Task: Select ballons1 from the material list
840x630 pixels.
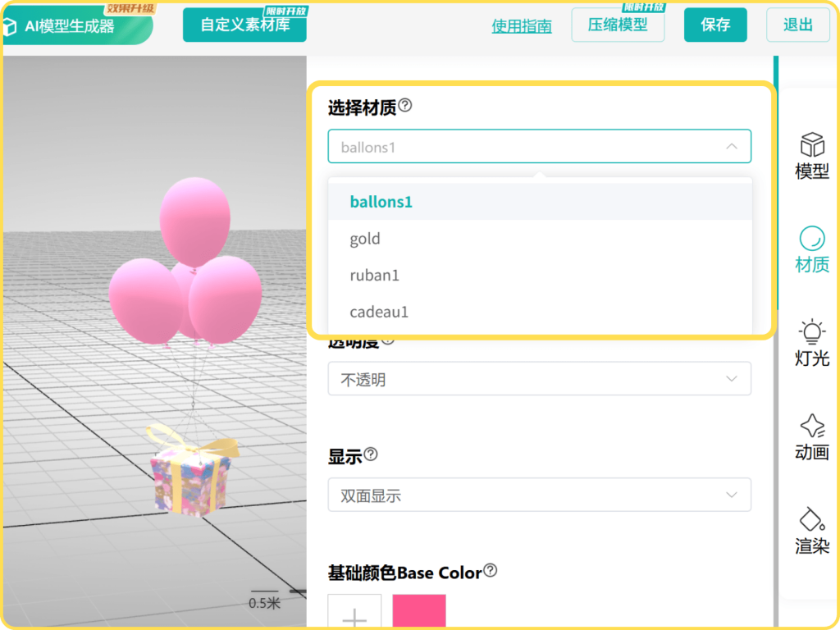Action: tap(540, 202)
